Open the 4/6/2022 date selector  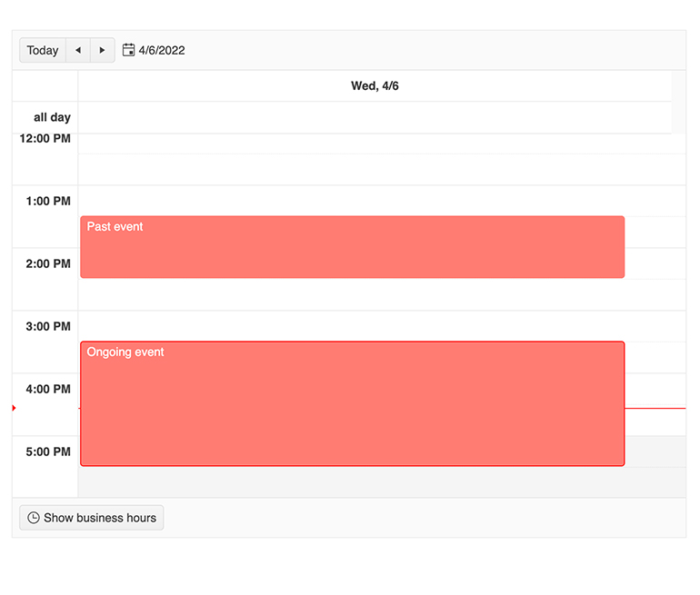click(161, 51)
